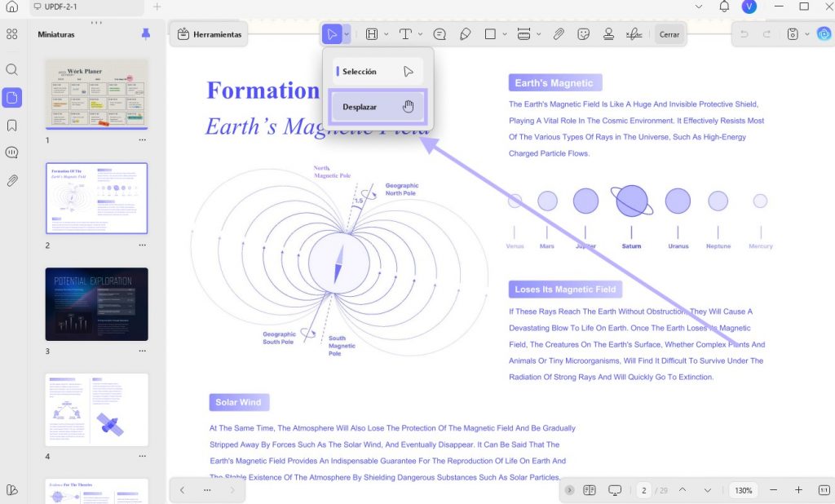Go to previous view with left arrow
835x504 pixels.
point(182,489)
